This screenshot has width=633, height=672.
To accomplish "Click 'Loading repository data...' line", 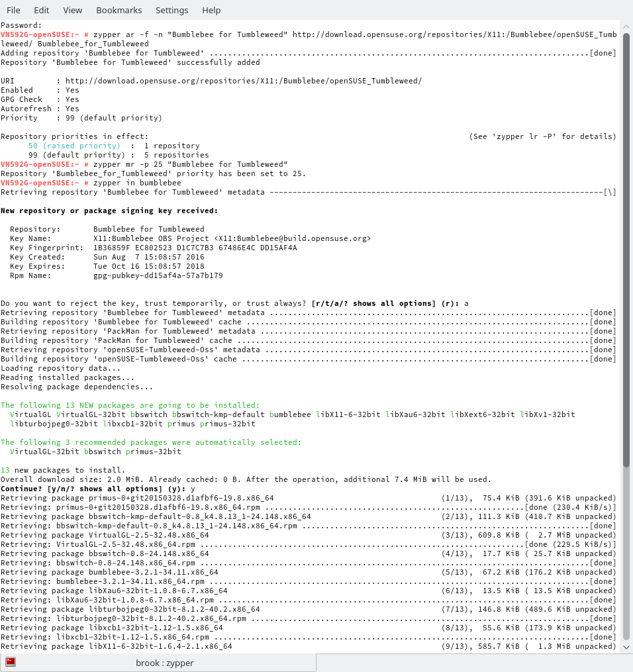I will (60, 368).
